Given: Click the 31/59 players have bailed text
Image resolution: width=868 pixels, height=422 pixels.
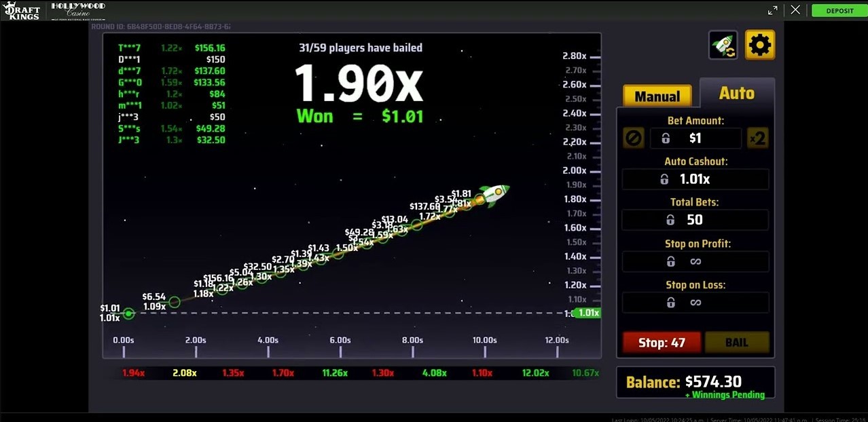Looking at the screenshot, I should point(361,47).
